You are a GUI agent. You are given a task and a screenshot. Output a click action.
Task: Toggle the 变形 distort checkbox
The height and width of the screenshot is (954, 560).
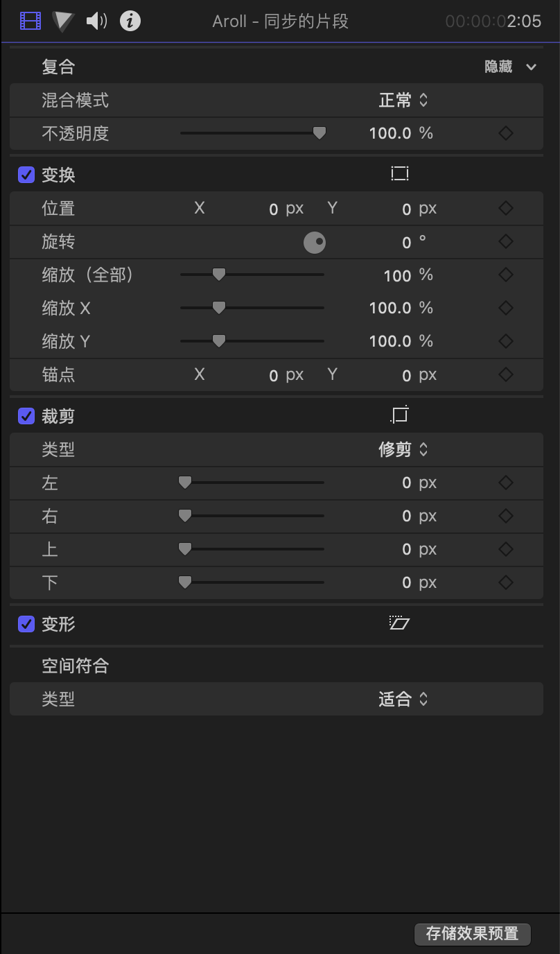26,624
